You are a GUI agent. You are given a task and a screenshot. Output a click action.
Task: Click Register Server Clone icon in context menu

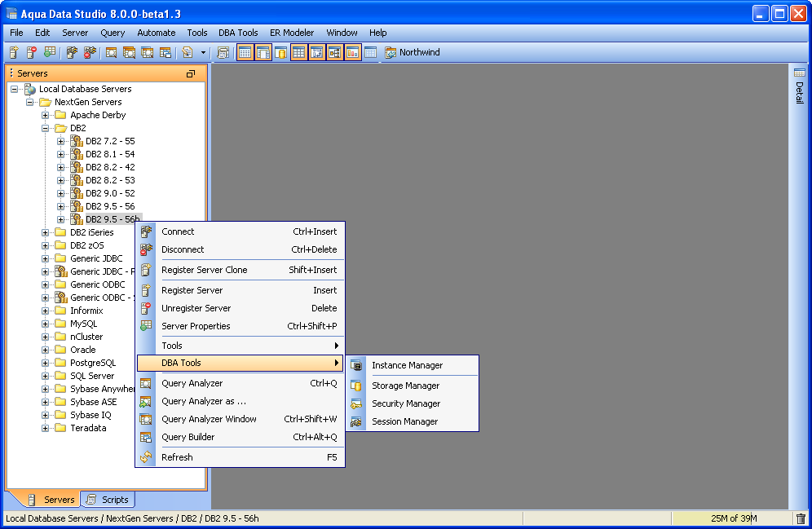(146, 270)
